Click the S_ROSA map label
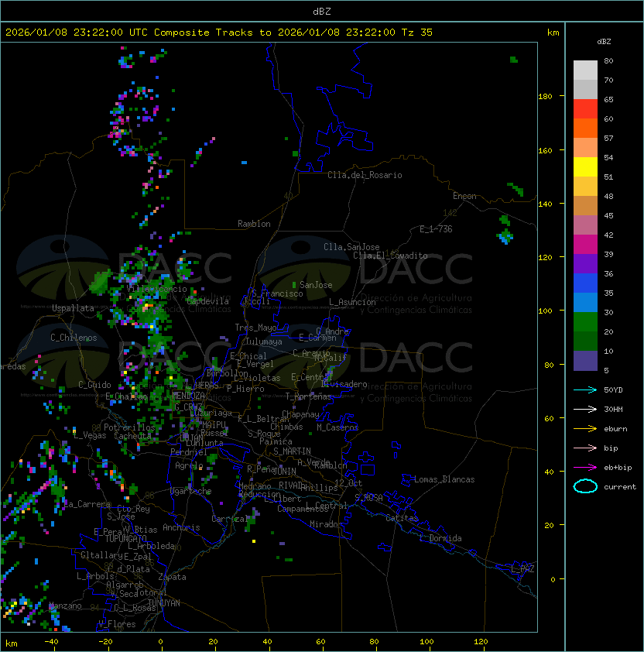The height and width of the screenshot is (652, 644). click(x=368, y=498)
